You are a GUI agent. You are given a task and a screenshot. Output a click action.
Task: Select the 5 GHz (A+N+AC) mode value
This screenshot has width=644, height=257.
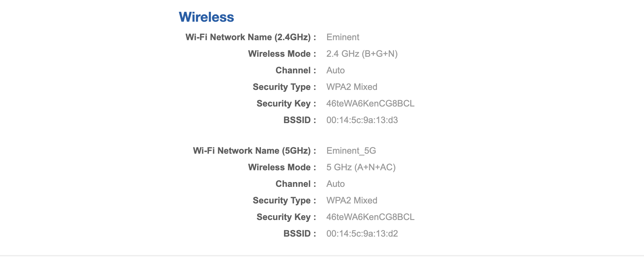click(361, 167)
